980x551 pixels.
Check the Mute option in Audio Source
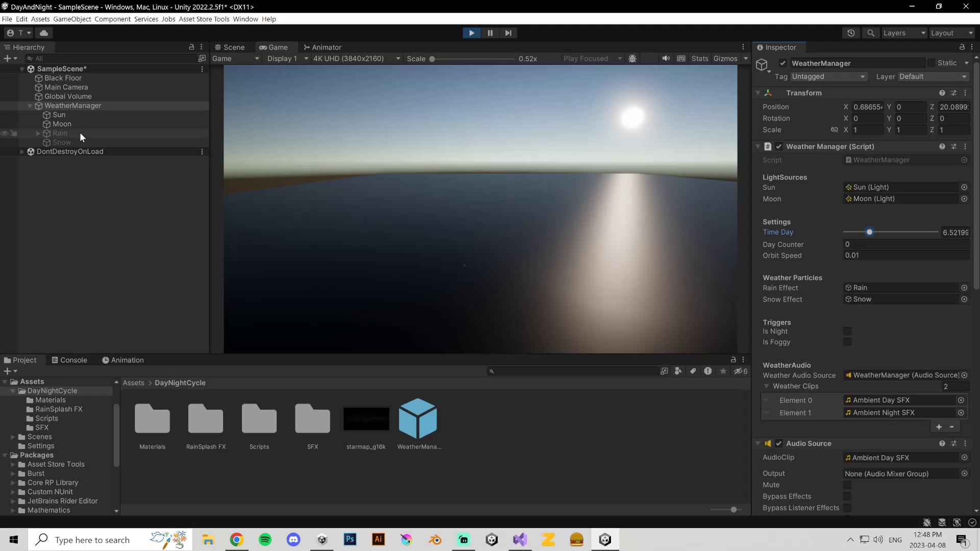[847, 485]
